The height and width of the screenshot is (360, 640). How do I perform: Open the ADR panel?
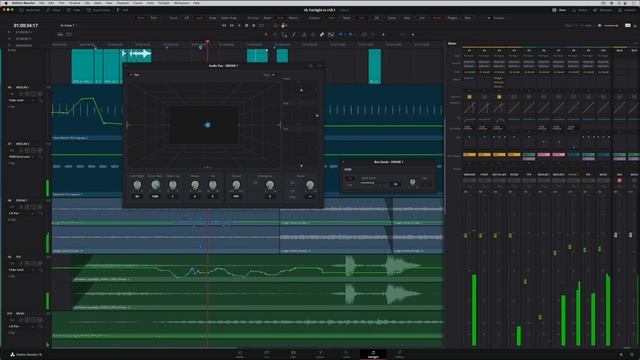pyautogui.click(x=123, y=10)
